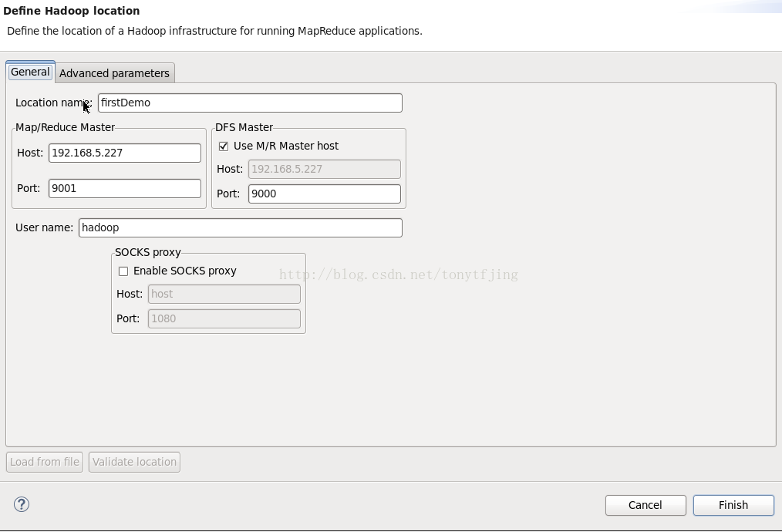Click Map/Reduce Master Port field 9001
The width and height of the screenshot is (782, 532).
[x=125, y=188]
